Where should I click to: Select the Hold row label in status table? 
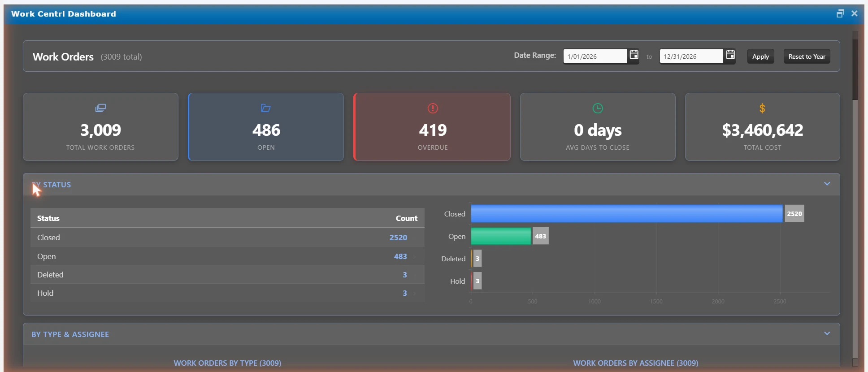(x=45, y=293)
